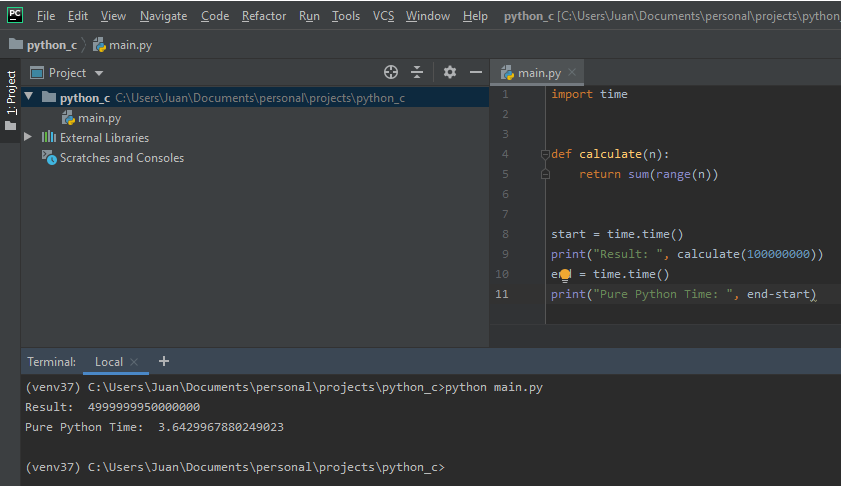Click the PyCharm logo icon
This screenshot has width=841, height=486.
(x=15, y=15)
